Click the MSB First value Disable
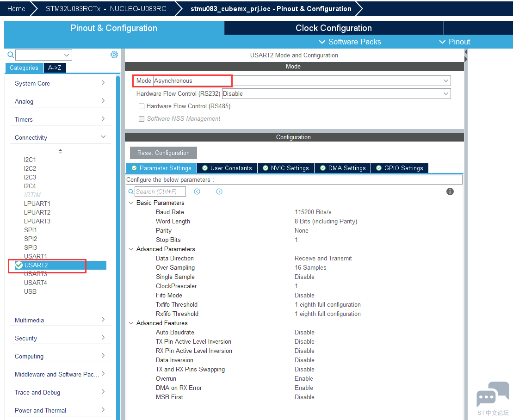The width and height of the screenshot is (513, 420). click(304, 397)
